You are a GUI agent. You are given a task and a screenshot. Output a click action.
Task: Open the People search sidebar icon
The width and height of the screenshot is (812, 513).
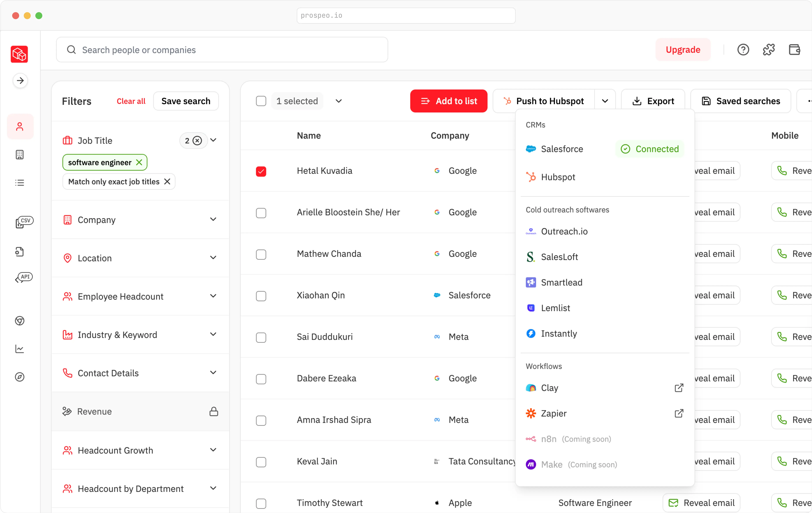(x=20, y=126)
